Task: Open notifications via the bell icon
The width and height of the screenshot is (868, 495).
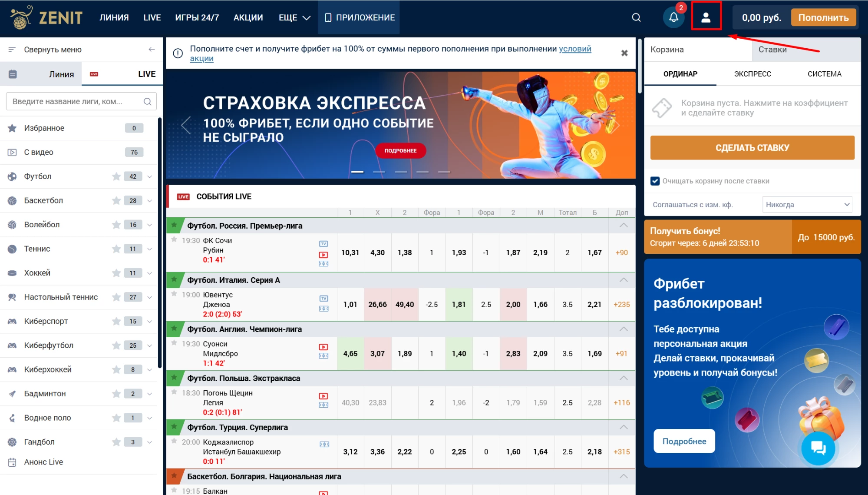Action: (x=673, y=17)
